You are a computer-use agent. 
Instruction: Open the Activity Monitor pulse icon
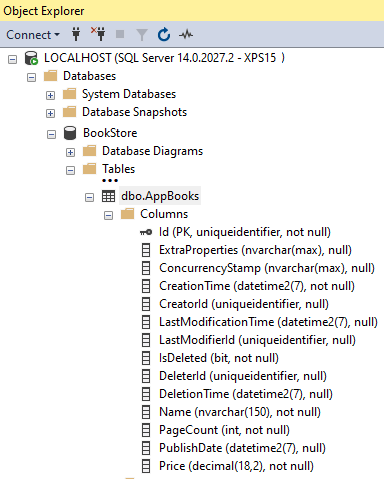click(186, 34)
